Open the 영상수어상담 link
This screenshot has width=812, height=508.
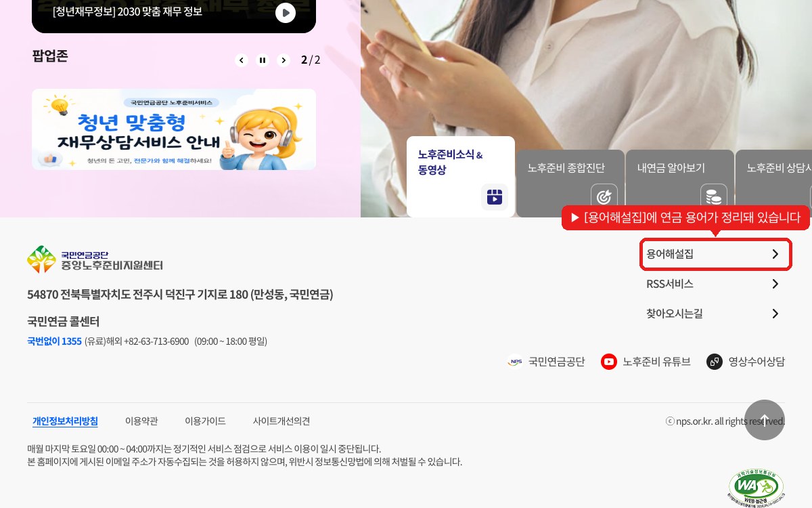(746, 362)
